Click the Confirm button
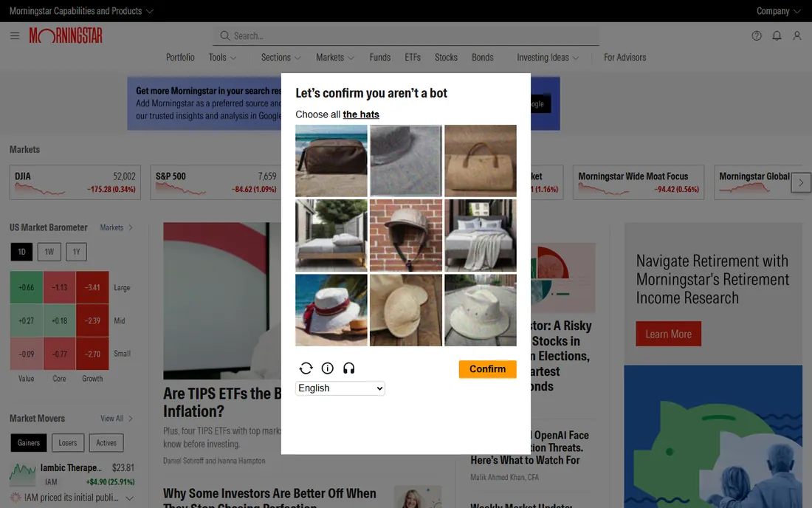 pyautogui.click(x=487, y=369)
